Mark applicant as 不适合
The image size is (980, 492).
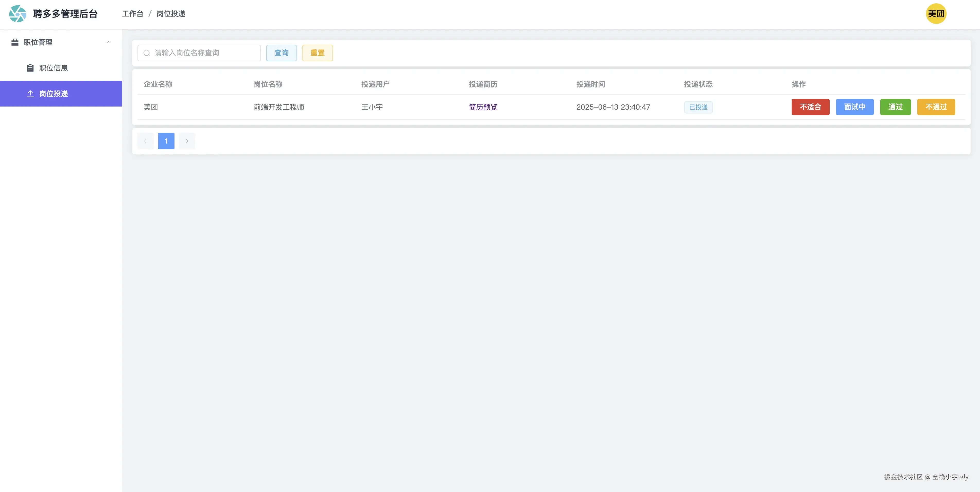click(x=810, y=107)
